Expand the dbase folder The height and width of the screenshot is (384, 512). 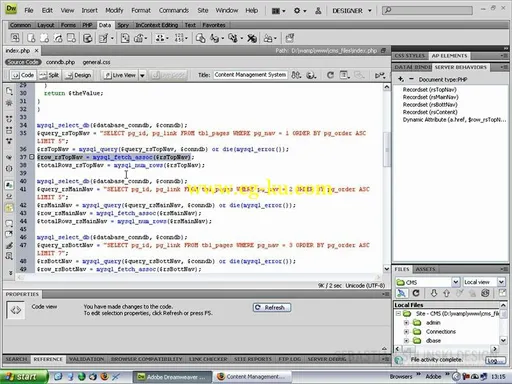click(406, 341)
